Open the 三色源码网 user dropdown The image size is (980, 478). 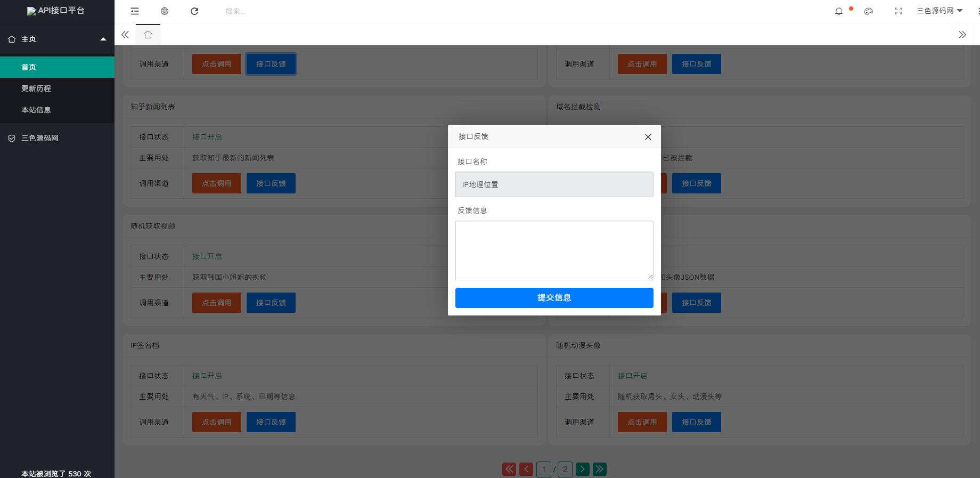[x=940, y=11]
